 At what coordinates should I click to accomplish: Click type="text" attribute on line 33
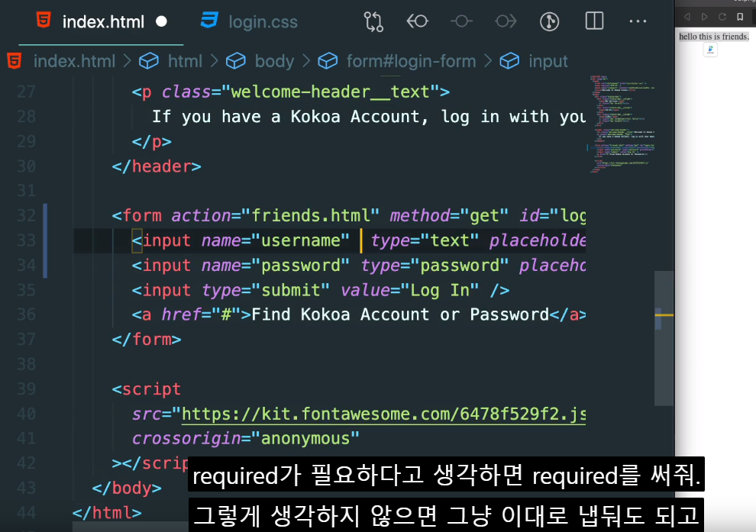coord(425,240)
